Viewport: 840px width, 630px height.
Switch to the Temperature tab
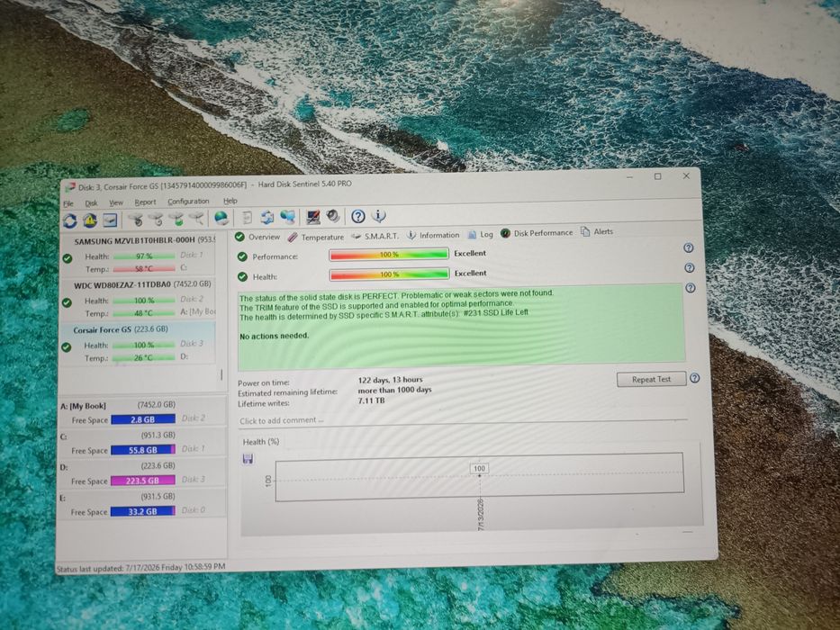315,236
